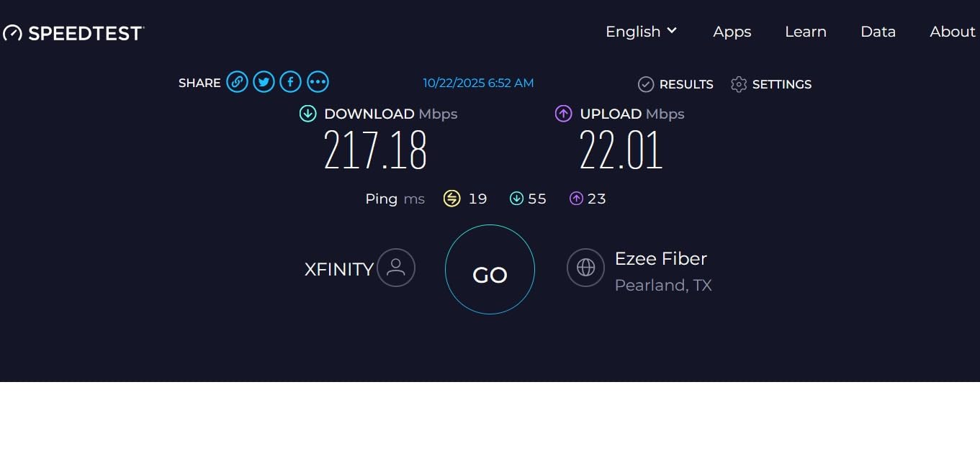Click the yellow ping latency icon
Viewport: 980px width, 459px height.
pyautogui.click(x=452, y=199)
